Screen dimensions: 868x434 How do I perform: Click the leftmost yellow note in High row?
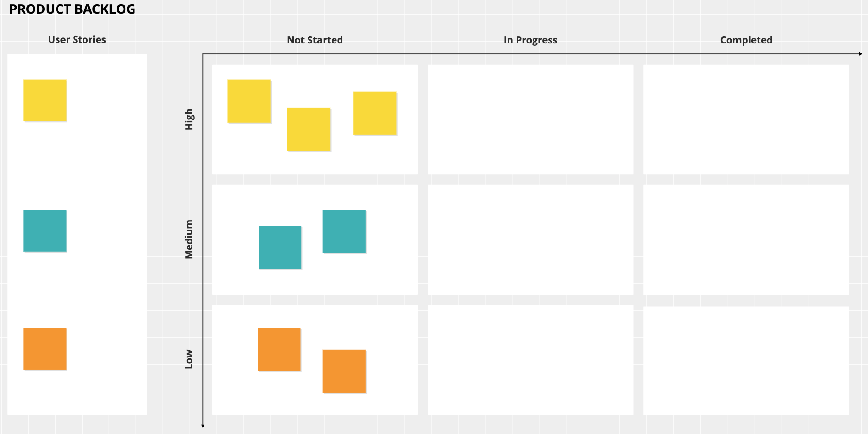(x=249, y=101)
